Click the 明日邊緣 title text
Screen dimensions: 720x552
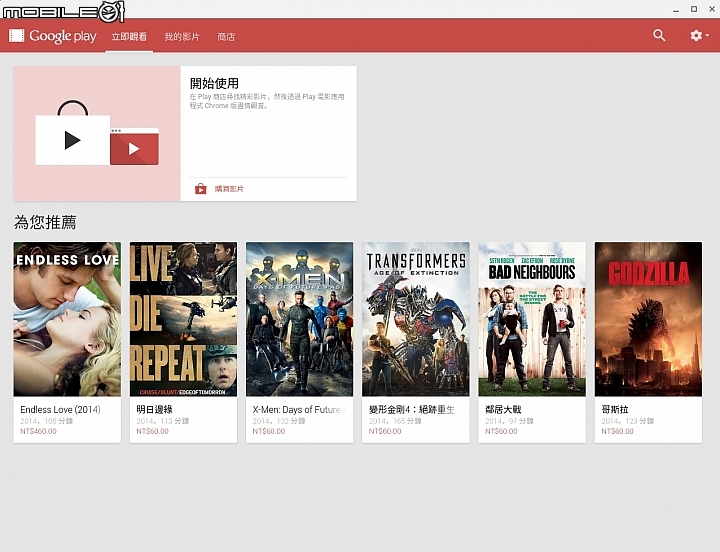click(x=154, y=409)
